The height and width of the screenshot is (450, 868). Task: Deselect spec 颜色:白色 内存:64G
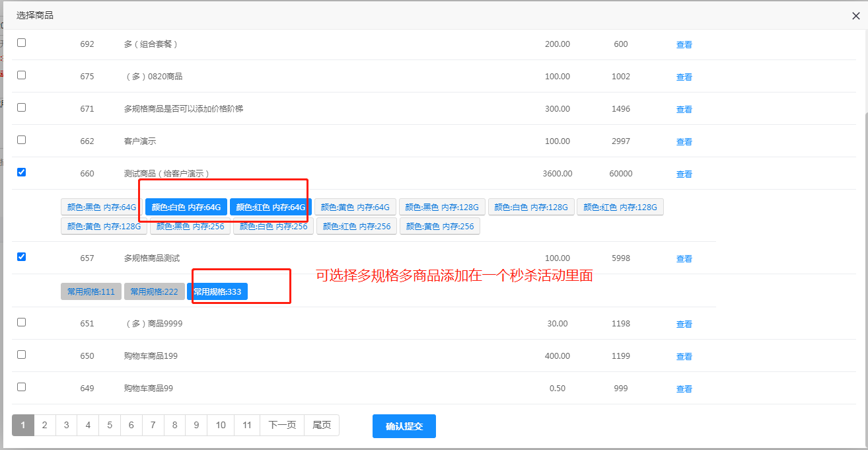tap(186, 207)
